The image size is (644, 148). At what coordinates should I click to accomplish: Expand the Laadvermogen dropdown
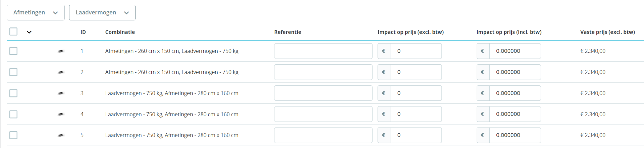[102, 13]
